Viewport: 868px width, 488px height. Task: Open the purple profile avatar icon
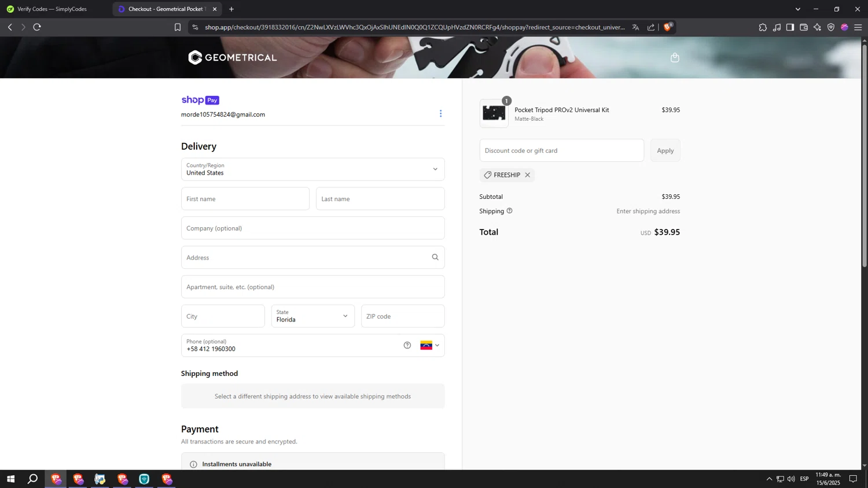844,27
